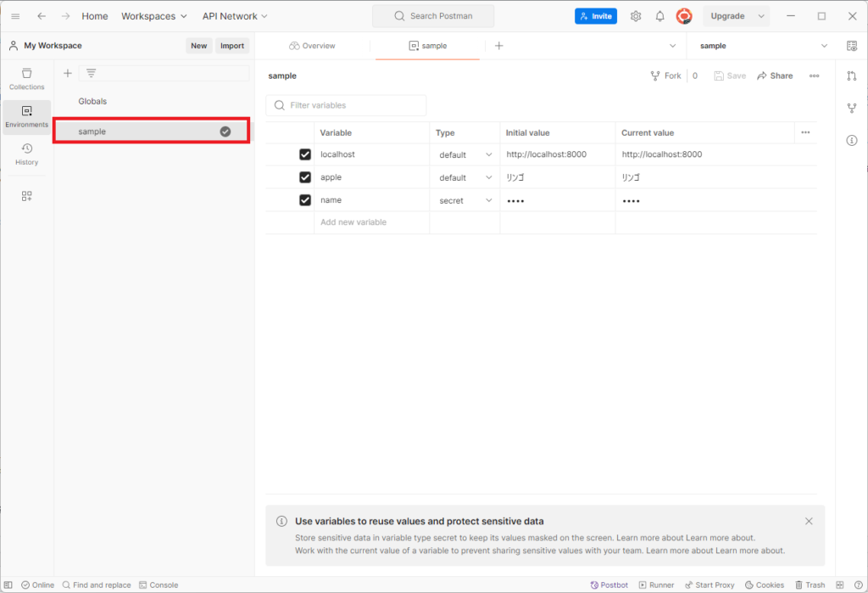This screenshot has width=868, height=593.
Task: Open the tabs list chevron
Action: coord(672,46)
